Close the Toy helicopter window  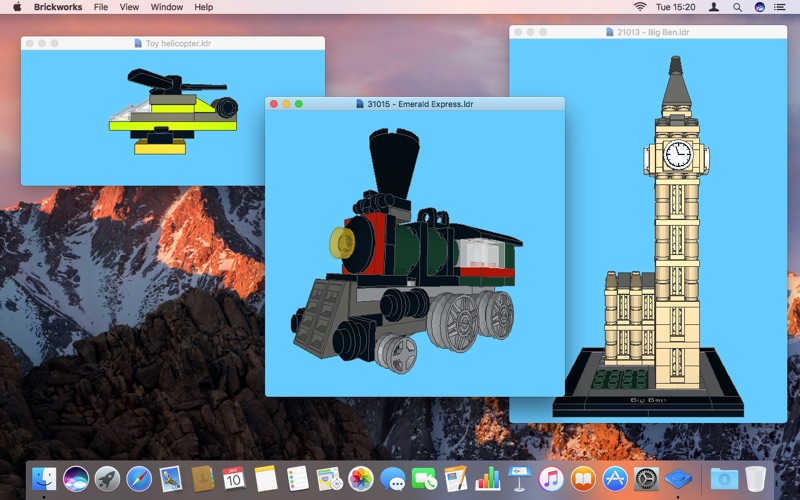(x=30, y=43)
